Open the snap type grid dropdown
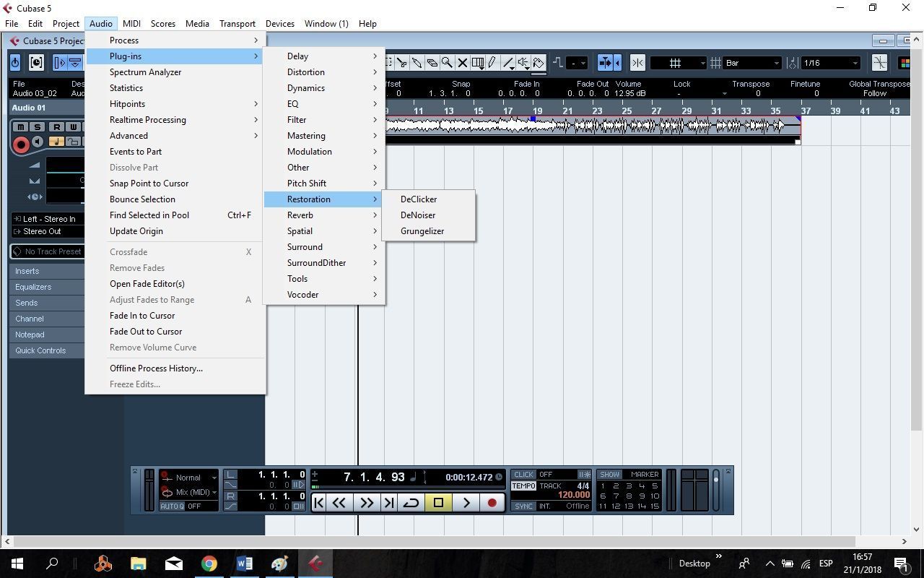 click(x=678, y=63)
